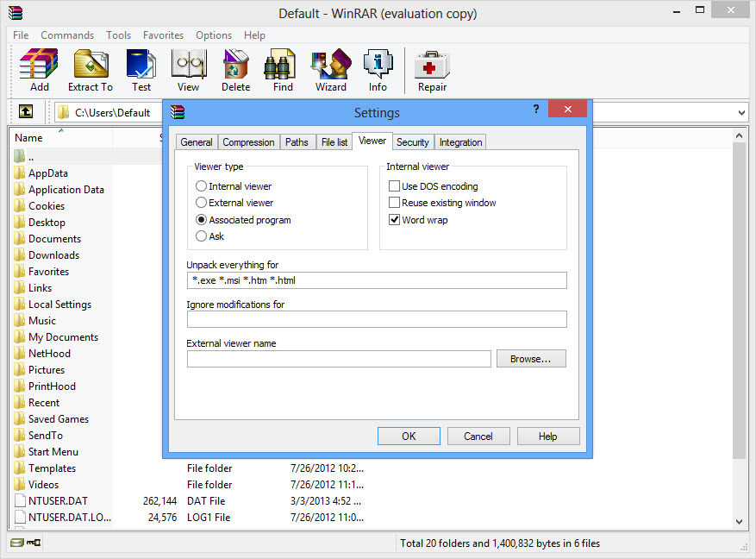Open the Security settings tab
This screenshot has height=559, width=756.
tap(412, 141)
